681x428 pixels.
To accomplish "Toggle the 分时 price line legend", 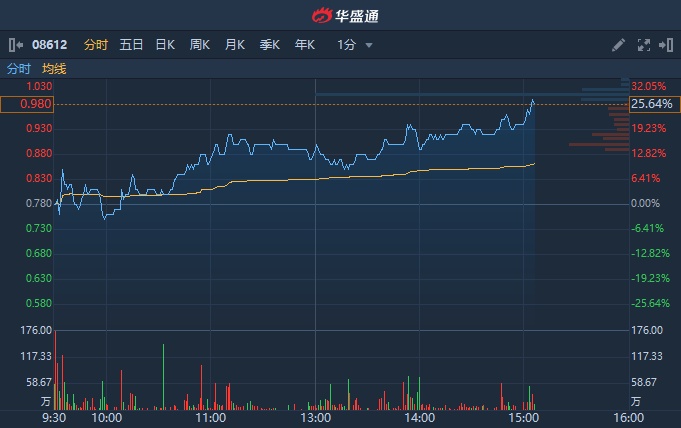I will (x=19, y=69).
